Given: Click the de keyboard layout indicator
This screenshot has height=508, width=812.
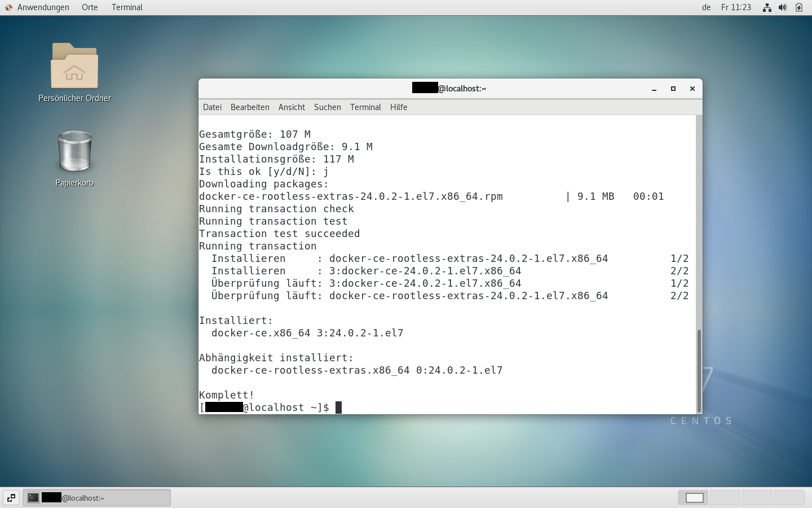Looking at the screenshot, I should coord(706,7).
